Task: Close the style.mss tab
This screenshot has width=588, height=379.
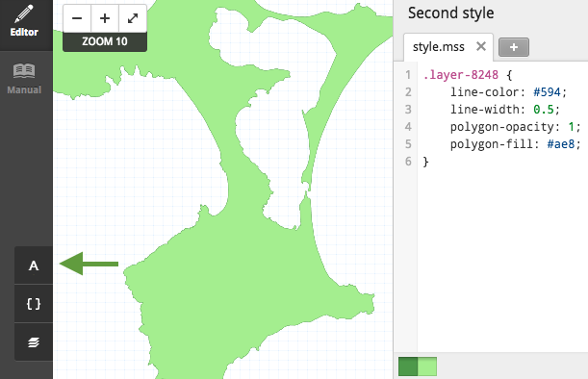Action: pyautogui.click(x=481, y=46)
